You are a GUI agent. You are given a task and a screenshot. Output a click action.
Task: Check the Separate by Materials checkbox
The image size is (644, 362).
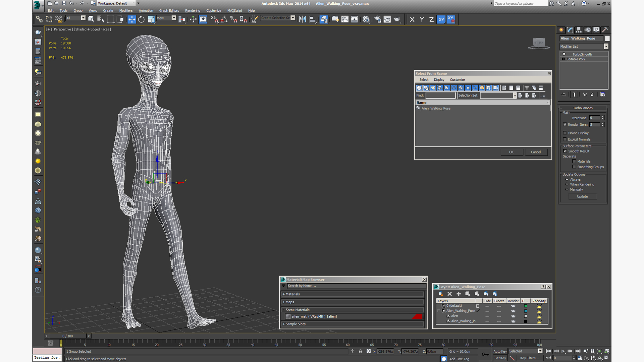pyautogui.click(x=574, y=161)
